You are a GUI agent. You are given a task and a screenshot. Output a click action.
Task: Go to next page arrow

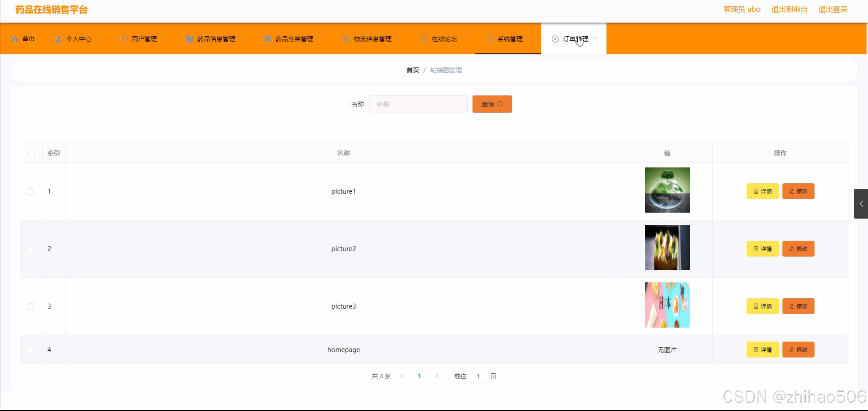coord(437,376)
